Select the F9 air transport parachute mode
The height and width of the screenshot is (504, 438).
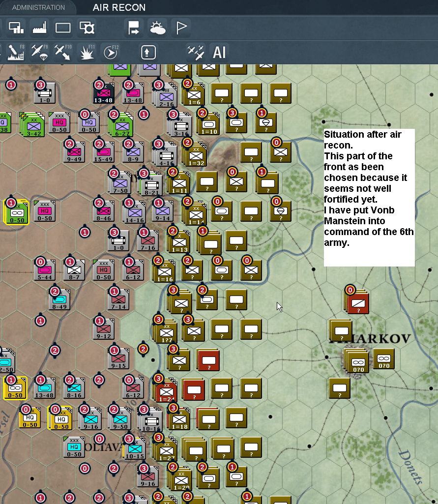click(x=39, y=52)
